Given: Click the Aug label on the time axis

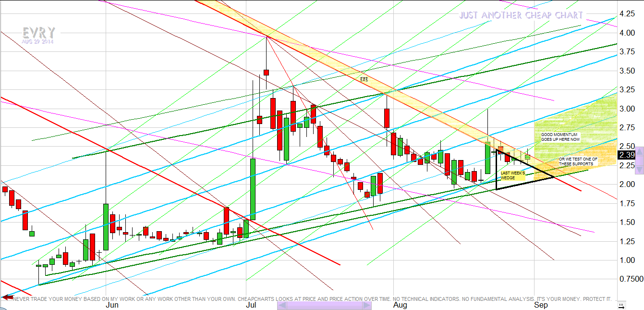Looking at the screenshot, I should click(x=400, y=305).
